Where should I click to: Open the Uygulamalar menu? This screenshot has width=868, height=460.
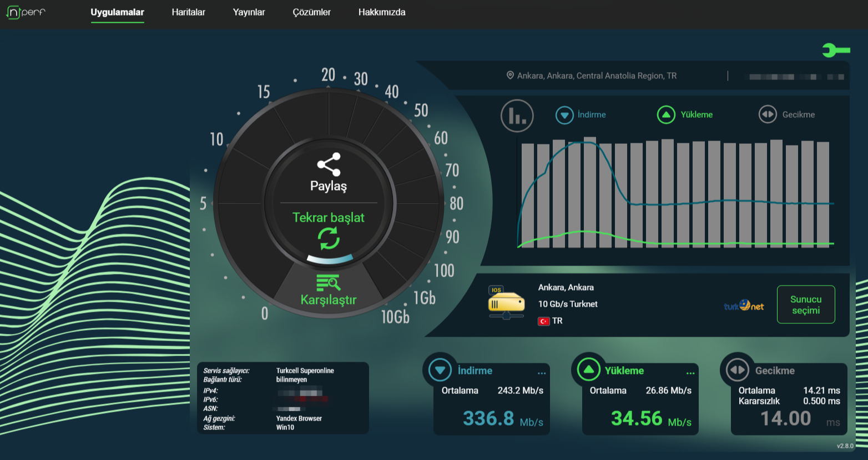point(118,12)
